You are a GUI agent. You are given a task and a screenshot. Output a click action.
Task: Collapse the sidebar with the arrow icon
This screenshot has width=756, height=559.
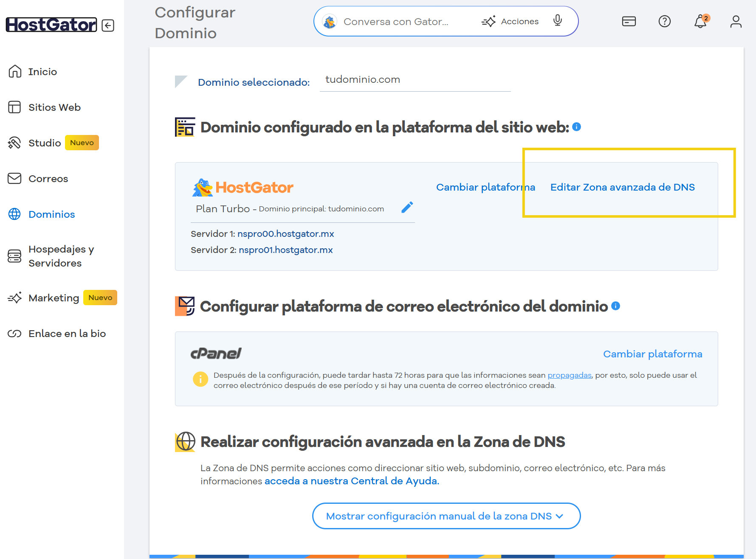108,25
